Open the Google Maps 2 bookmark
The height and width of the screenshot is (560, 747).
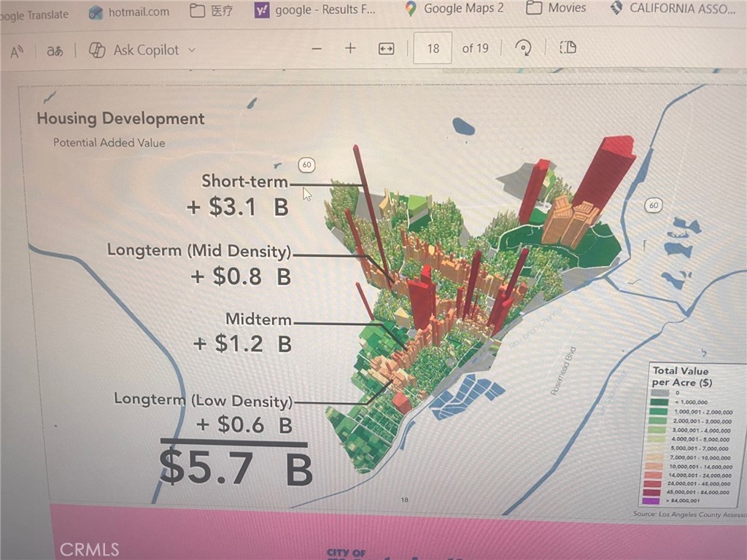tap(454, 9)
